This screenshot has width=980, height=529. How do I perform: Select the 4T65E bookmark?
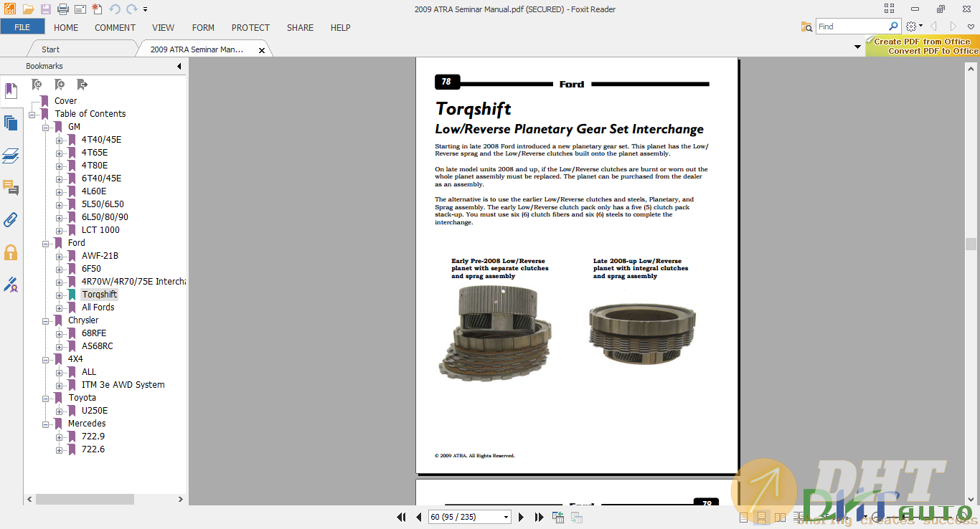click(x=95, y=153)
